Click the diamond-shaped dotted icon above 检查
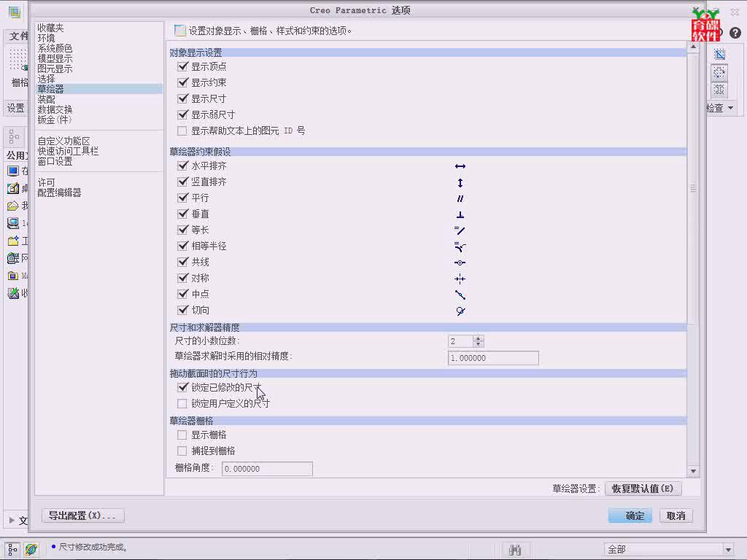Screen dimensions: 747x560 click(x=719, y=72)
